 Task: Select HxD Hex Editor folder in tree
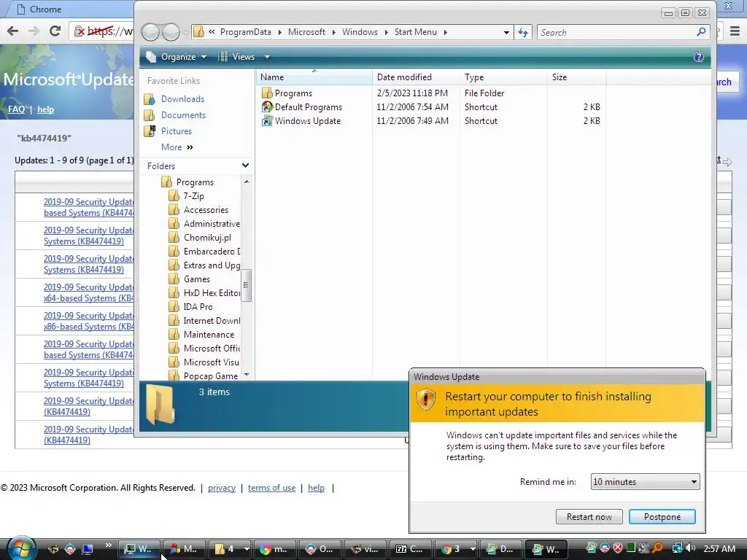point(212,293)
